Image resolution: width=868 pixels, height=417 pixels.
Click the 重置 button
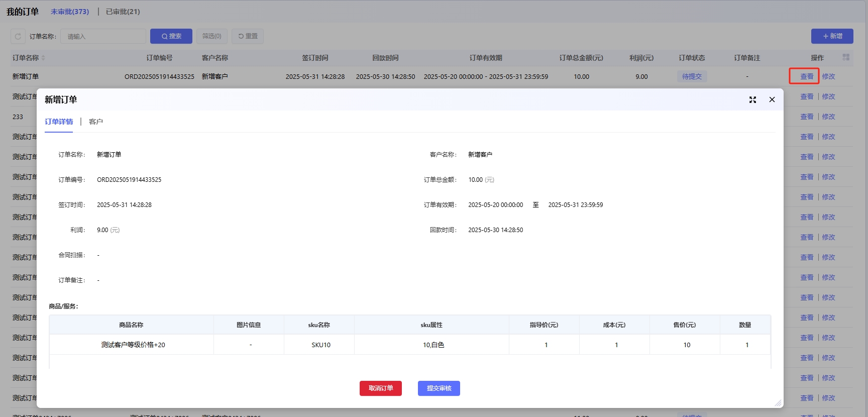coord(248,36)
